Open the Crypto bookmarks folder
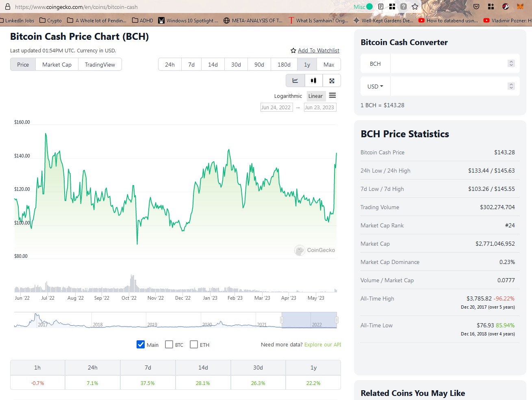The image size is (532, 400). pos(51,20)
